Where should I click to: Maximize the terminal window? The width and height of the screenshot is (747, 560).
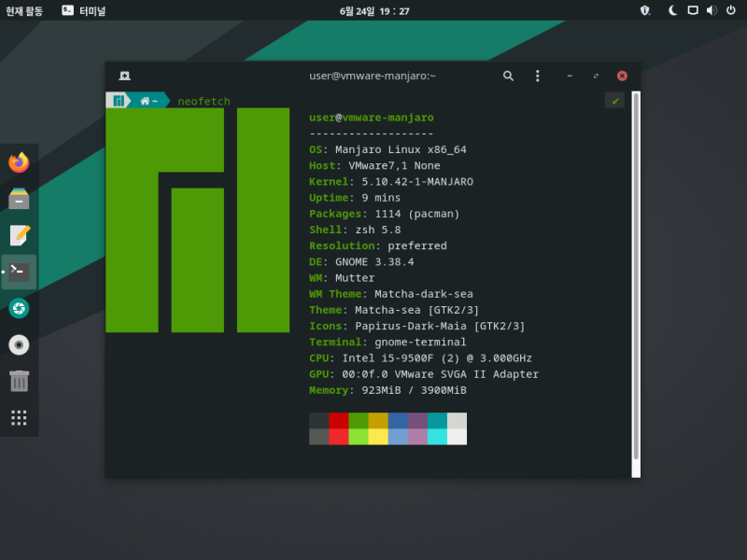[596, 76]
